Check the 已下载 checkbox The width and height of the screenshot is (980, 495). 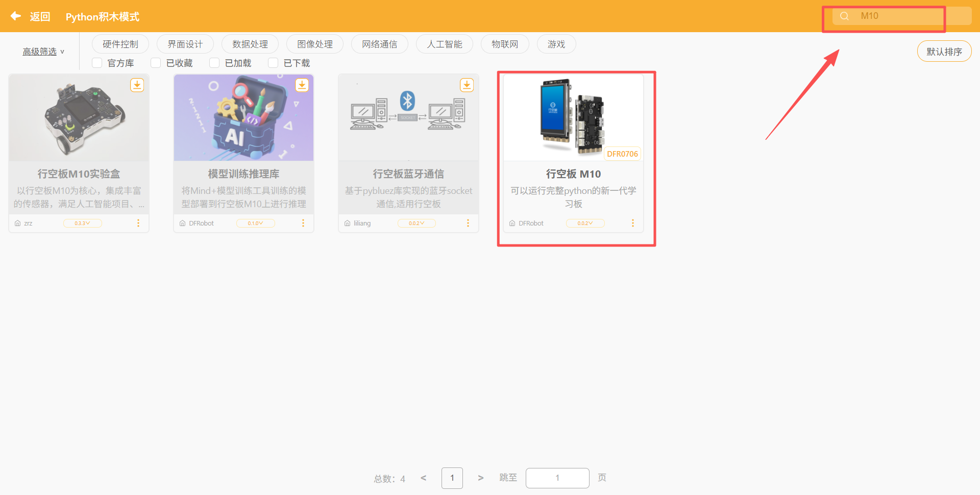click(273, 62)
